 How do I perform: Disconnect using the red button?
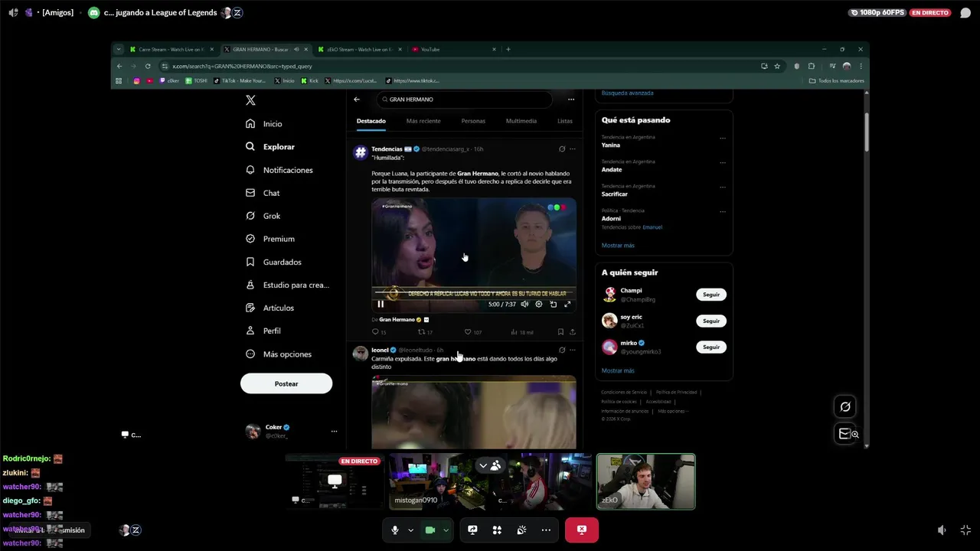(582, 530)
